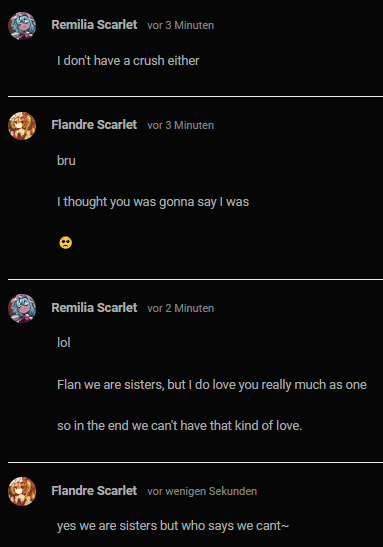
Task: Click 'vor 3 Minuten' timestamp on Flandre's comment
Action: [x=181, y=125]
